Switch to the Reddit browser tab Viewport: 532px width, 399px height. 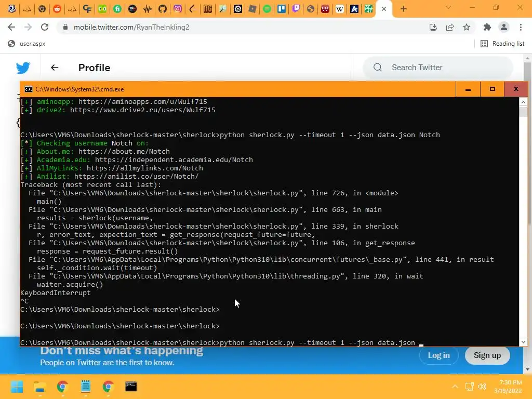pos(57,9)
